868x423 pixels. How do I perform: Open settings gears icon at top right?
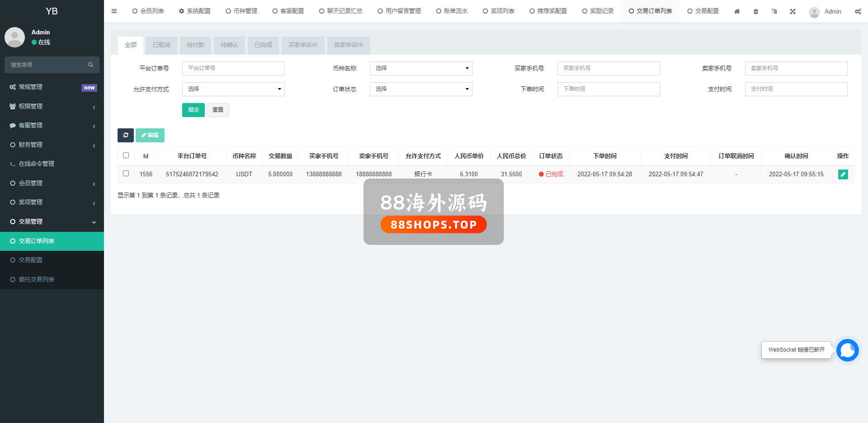858,11
